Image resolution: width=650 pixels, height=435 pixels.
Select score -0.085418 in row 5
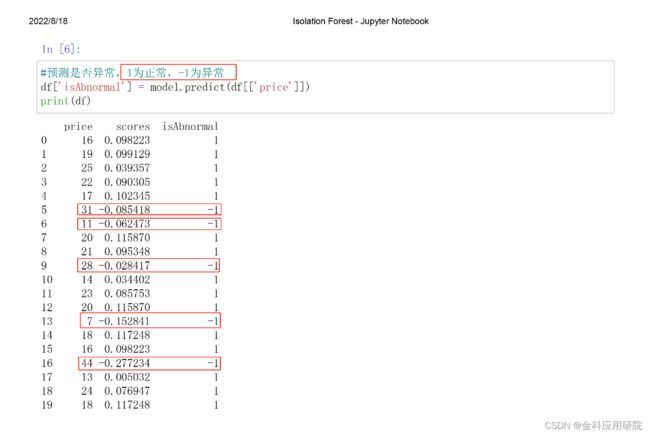pyautogui.click(x=124, y=210)
